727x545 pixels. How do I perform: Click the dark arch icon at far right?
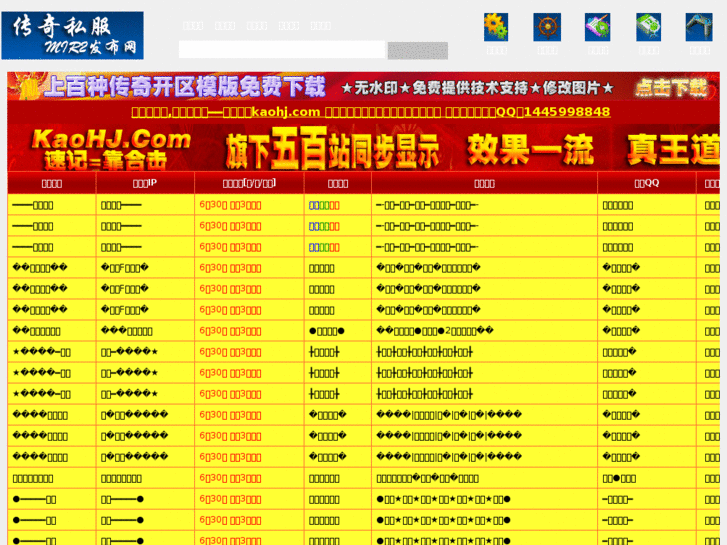click(699, 27)
